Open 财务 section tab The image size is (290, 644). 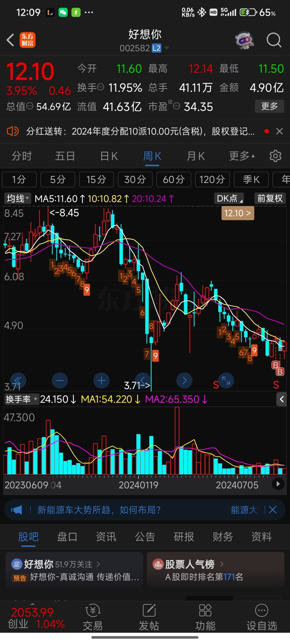pos(223,537)
